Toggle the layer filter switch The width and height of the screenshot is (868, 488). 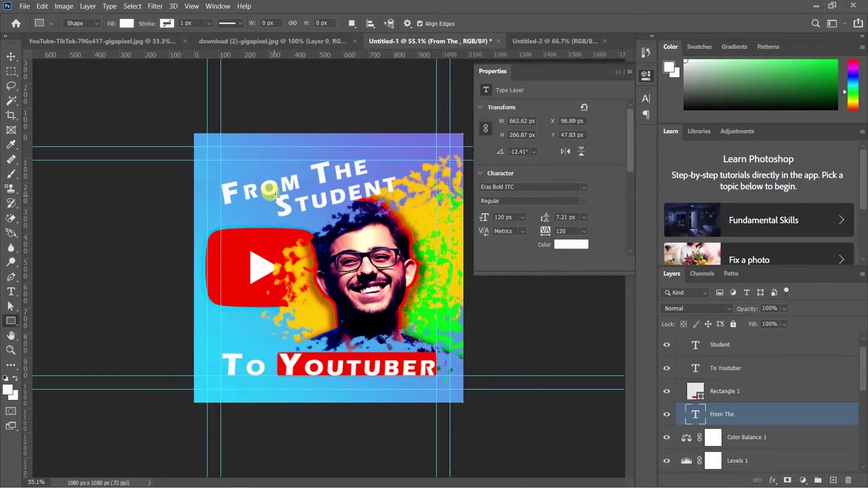786,291
